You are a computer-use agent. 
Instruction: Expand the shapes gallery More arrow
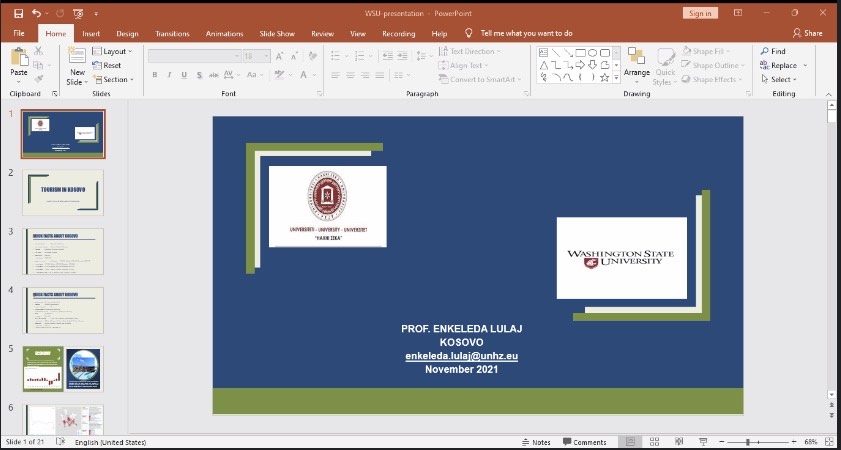(x=616, y=78)
